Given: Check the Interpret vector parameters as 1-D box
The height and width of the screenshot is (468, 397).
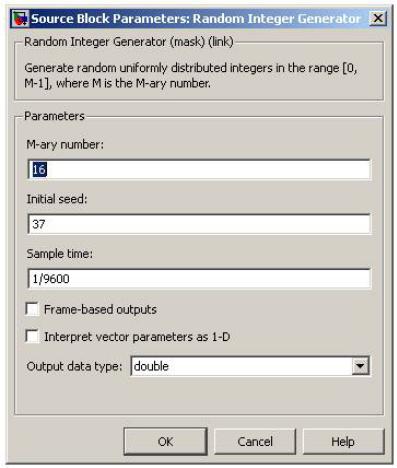Looking at the screenshot, I should pyautogui.click(x=32, y=336).
